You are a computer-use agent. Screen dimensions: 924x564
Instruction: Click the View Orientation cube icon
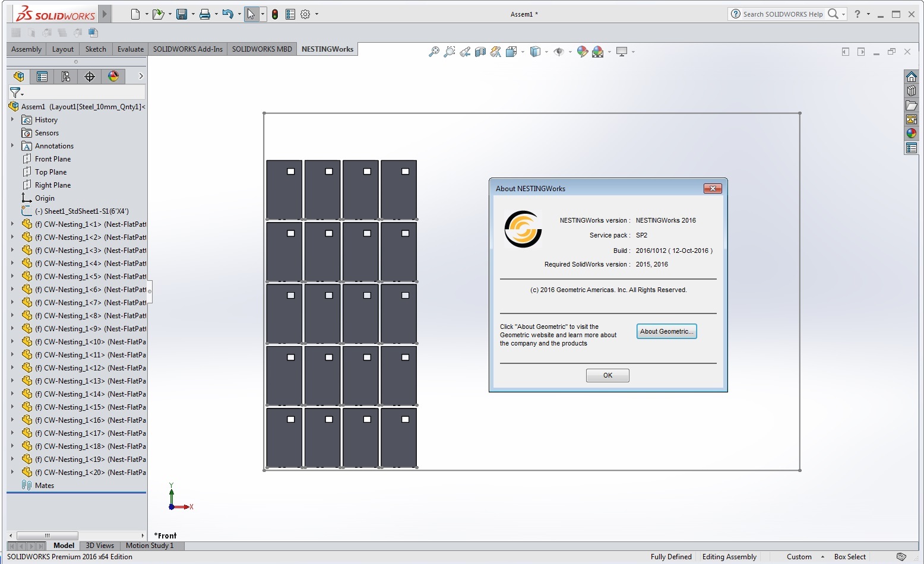(511, 52)
